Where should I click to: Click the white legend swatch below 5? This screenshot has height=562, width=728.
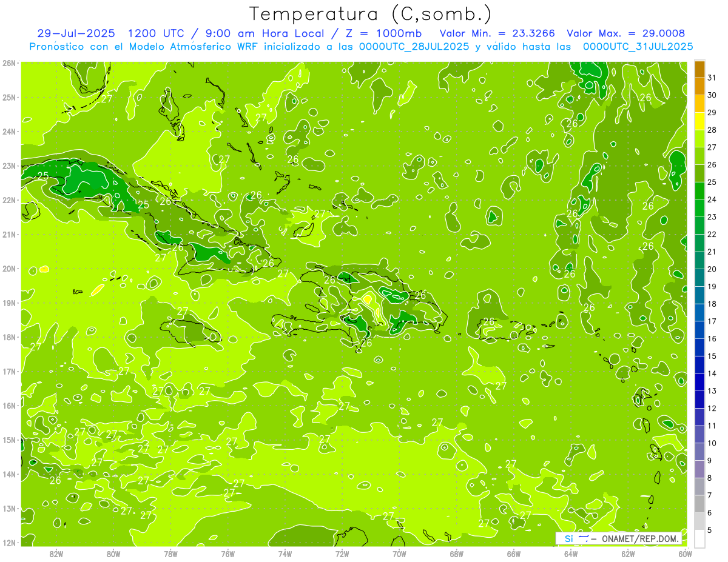coord(700,538)
